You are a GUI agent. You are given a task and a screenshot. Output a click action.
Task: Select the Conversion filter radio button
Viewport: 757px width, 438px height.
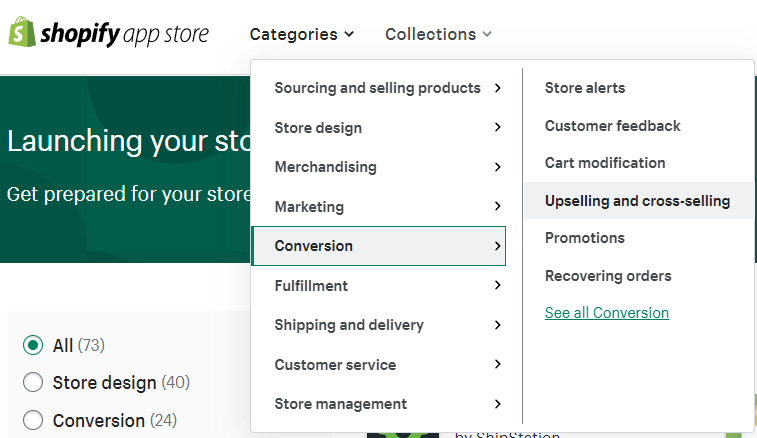[x=33, y=420]
